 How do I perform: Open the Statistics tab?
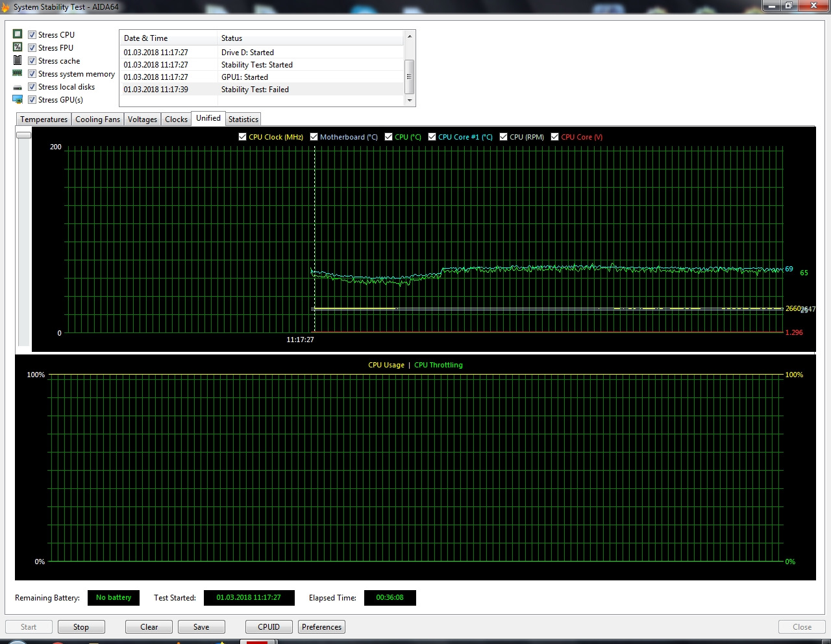point(243,119)
